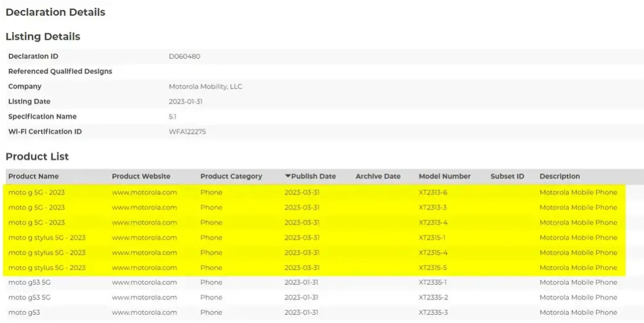Open www.motorola.com link in XT2315-5 row
Screen dimensions: 644x323
pyautogui.click(x=144, y=268)
